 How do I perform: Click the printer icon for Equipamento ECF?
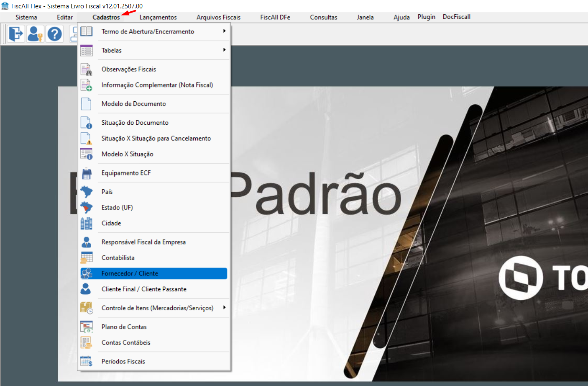coord(87,173)
